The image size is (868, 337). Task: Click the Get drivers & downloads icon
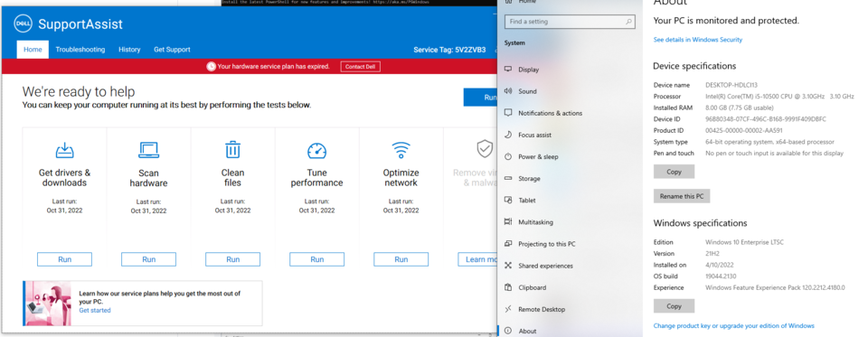[x=65, y=150]
